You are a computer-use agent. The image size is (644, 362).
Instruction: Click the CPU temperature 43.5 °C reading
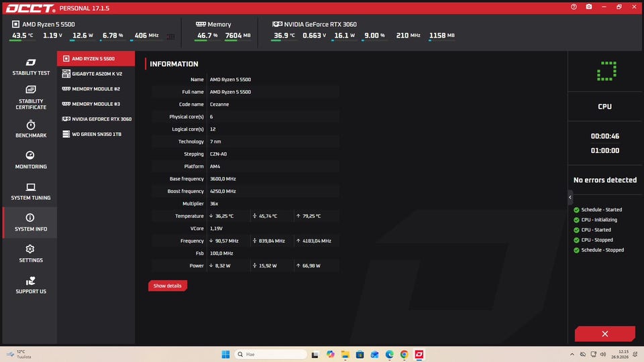tap(22, 36)
